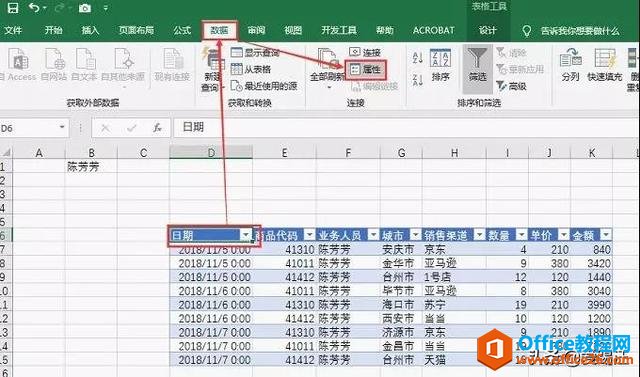Open the 排序 sort dialog icon
The width and height of the screenshot is (640, 377).
click(440, 64)
